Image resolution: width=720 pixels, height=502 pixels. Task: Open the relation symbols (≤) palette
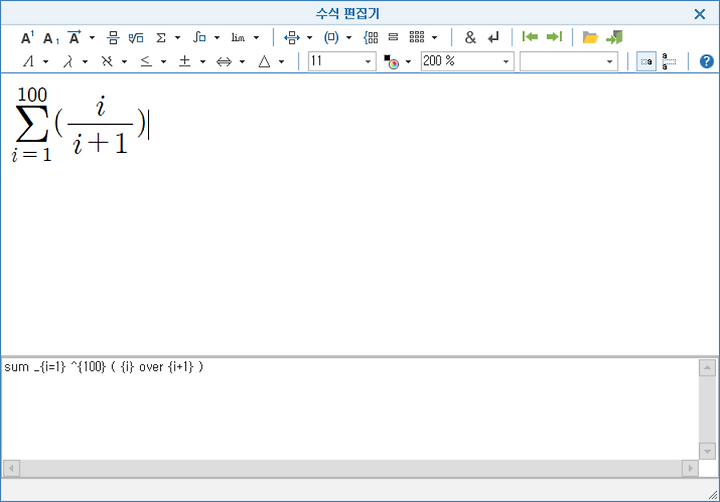tap(146, 62)
